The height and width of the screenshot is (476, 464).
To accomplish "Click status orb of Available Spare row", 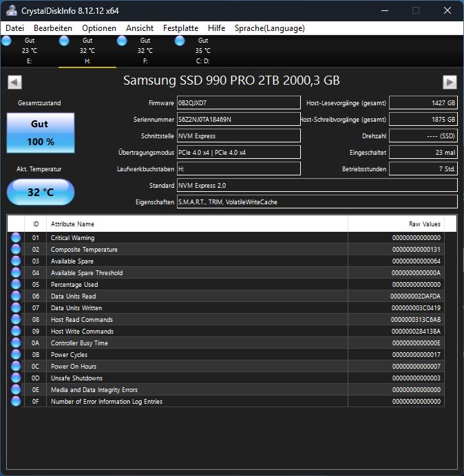I will 16,261.
